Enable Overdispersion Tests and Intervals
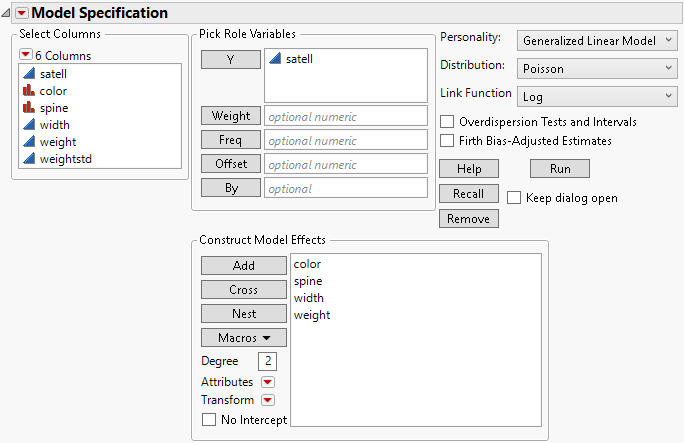 point(447,122)
